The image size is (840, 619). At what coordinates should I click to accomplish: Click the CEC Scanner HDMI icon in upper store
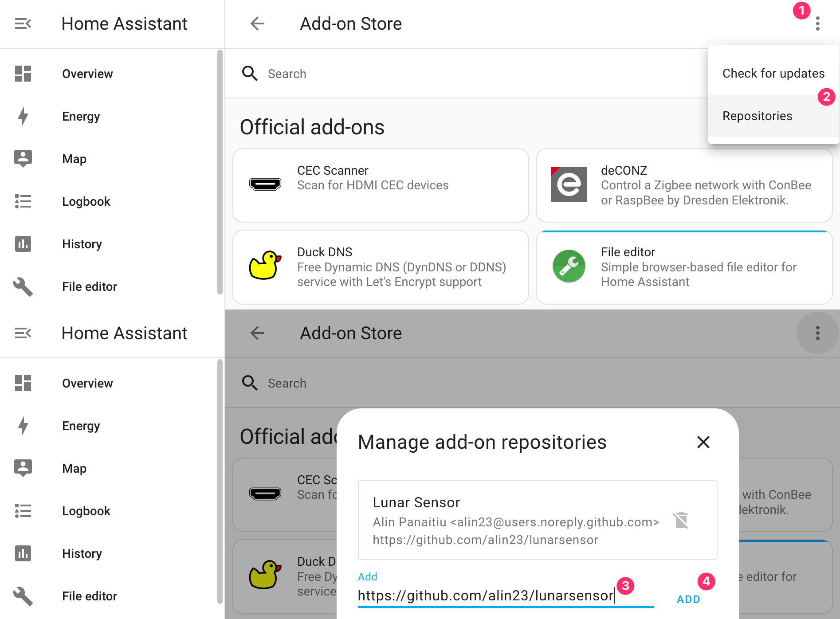click(x=265, y=184)
